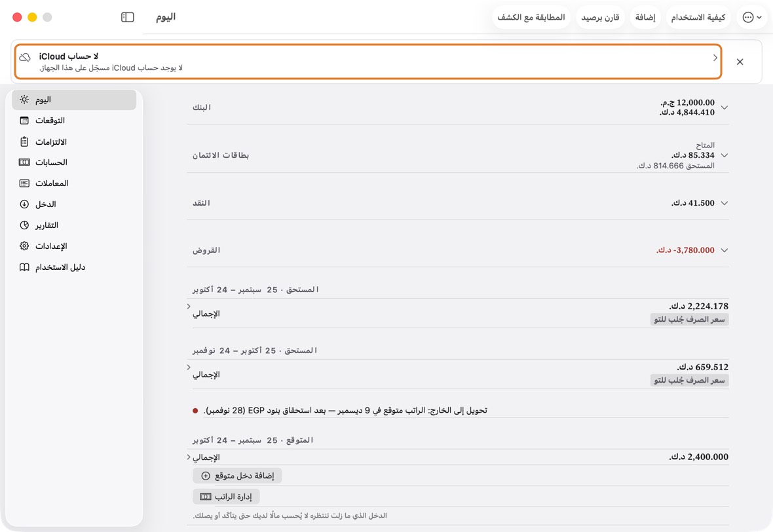Select اليوم in the sidebar
Image resolution: width=773 pixels, height=532 pixels.
click(x=74, y=100)
